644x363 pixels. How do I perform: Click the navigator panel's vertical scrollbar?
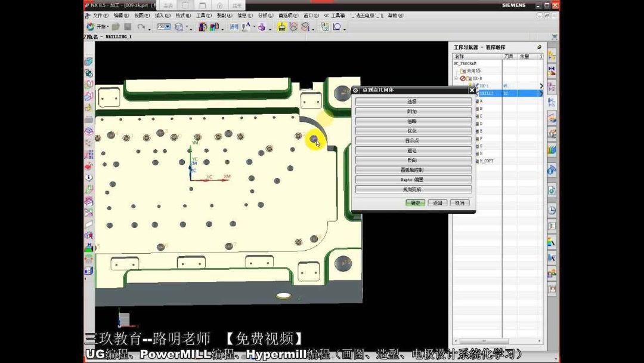541,179
